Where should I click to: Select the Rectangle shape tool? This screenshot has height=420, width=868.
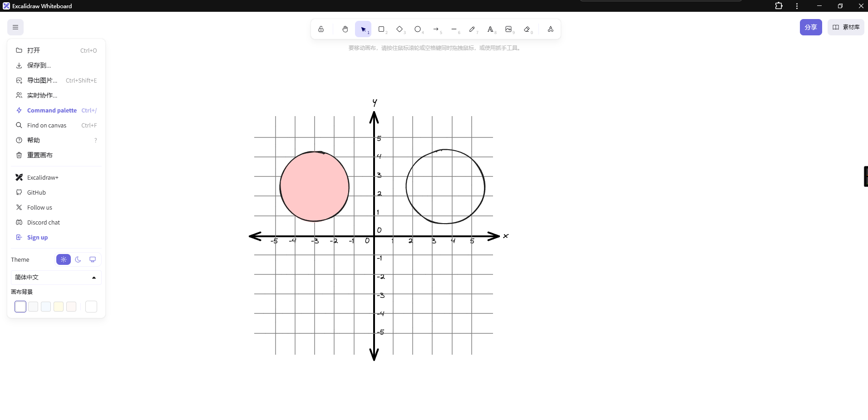click(x=381, y=29)
